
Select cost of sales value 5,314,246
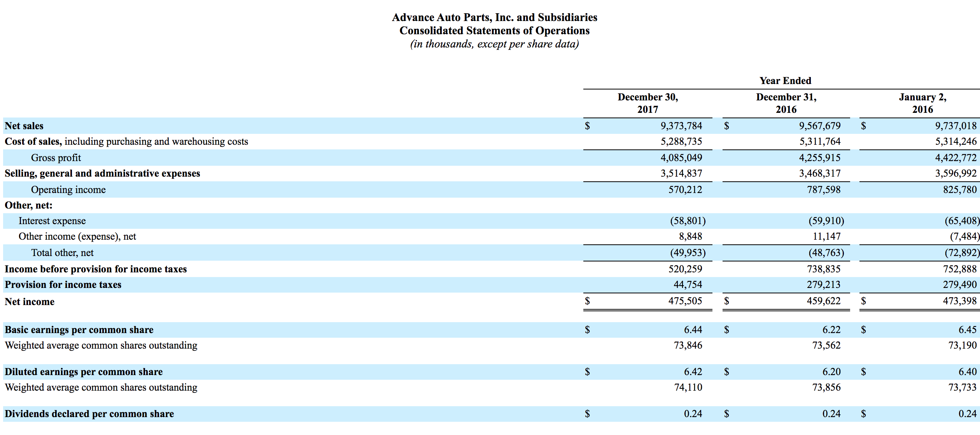(956, 142)
